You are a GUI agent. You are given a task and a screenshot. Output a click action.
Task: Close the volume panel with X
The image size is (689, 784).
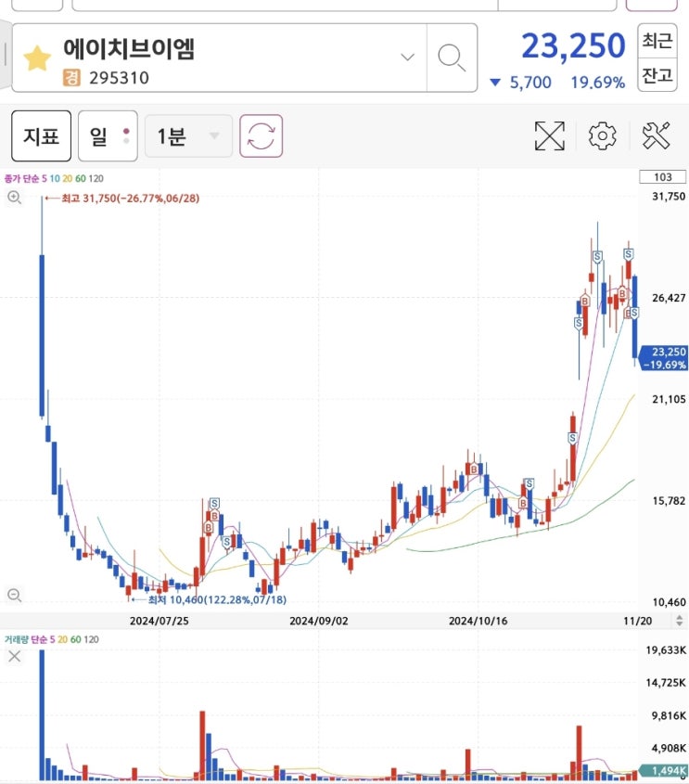pos(15,657)
